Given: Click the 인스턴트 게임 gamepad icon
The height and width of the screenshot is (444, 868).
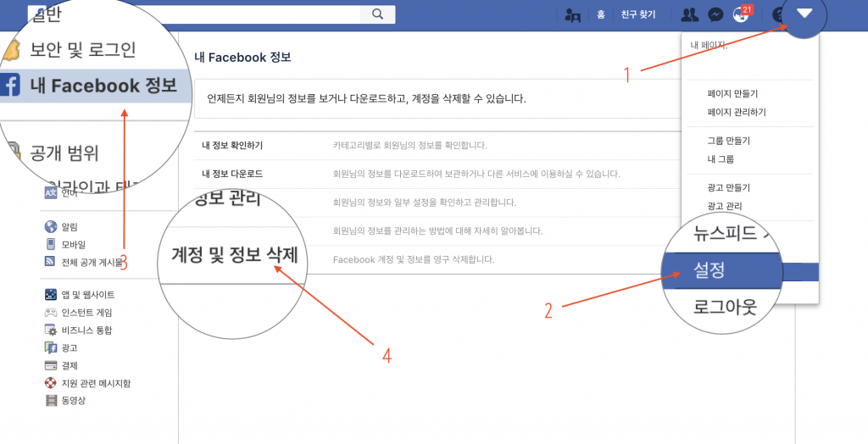Looking at the screenshot, I should click(x=51, y=312).
